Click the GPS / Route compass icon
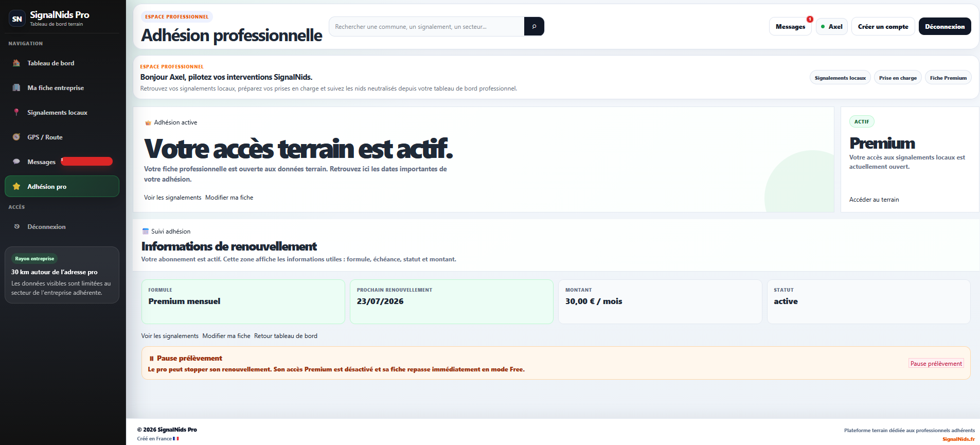 (16, 137)
